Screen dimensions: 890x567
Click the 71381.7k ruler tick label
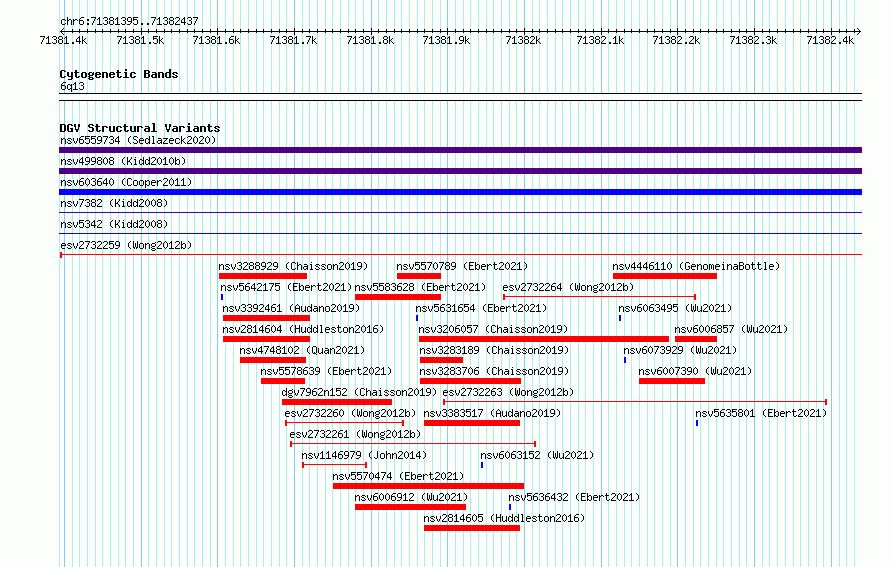click(293, 40)
